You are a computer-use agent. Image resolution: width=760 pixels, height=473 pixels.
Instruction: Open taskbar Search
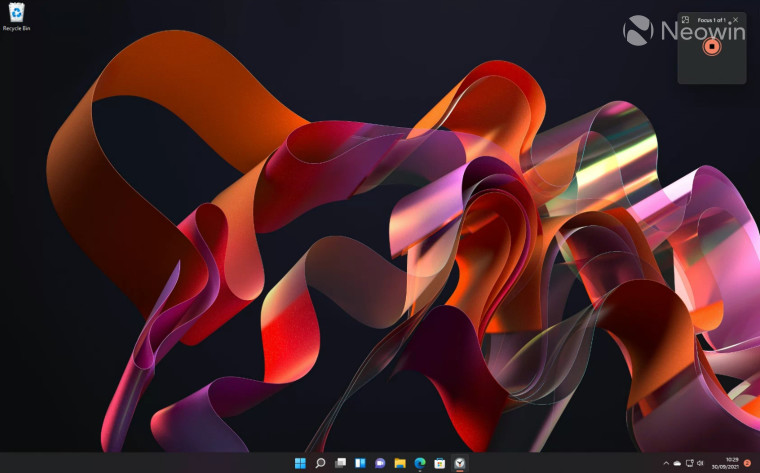320,463
